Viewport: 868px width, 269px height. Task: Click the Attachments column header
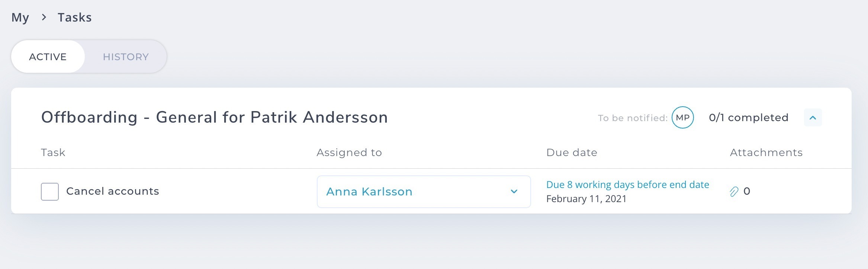click(x=766, y=153)
